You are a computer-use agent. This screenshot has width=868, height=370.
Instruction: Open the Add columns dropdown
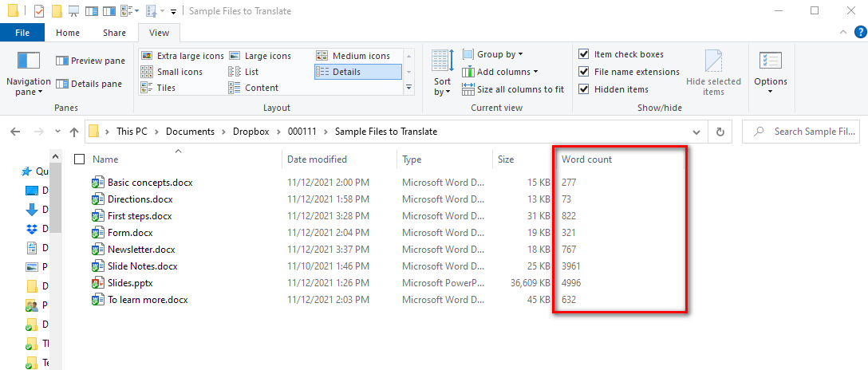[499, 72]
